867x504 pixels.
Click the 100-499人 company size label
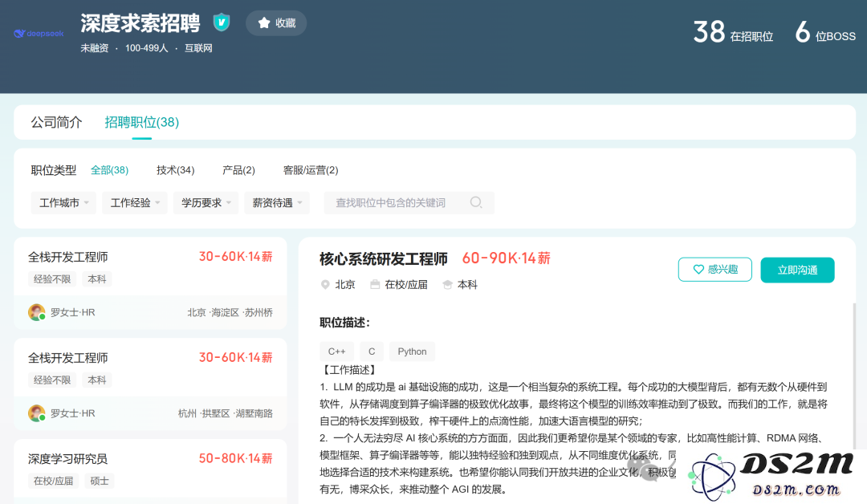point(147,48)
